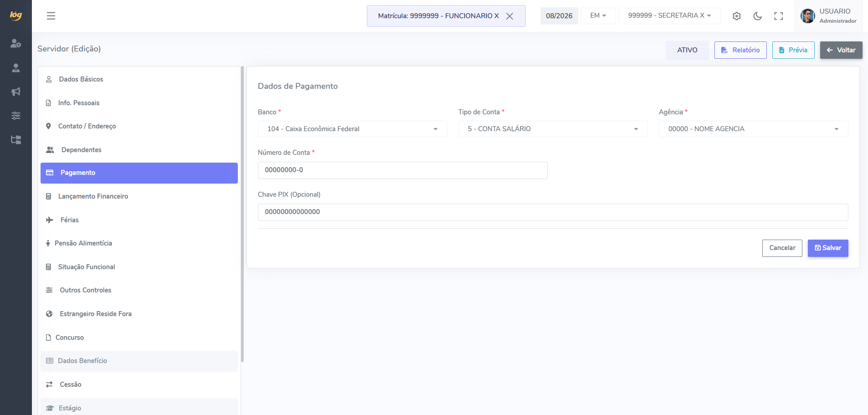Click the 08/2026 period field
The width and height of the screenshot is (868, 415).
click(559, 16)
